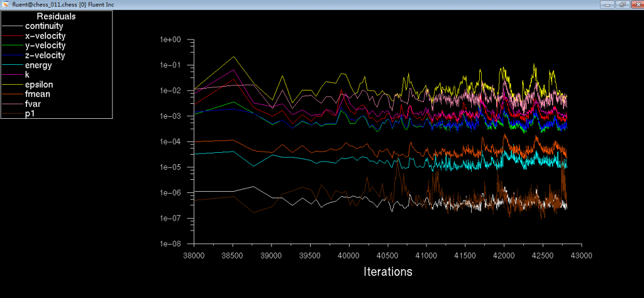Screen dimensions: 644x298
Task: Click the 43000 x-axis tick label
Action: click(x=580, y=255)
